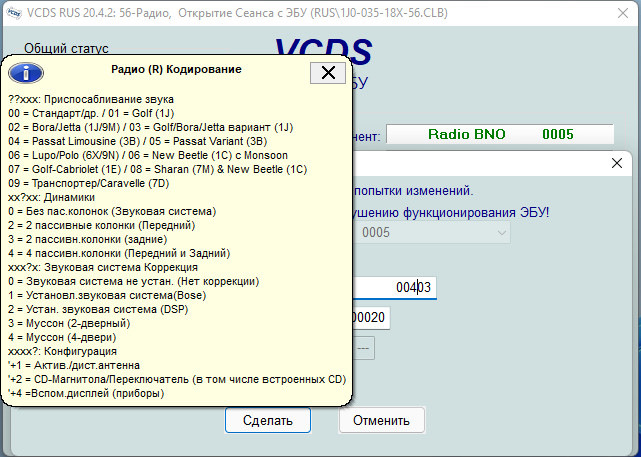
Task: Click 'xxx?x: Звуковая система Коррекция' heading
Action: pos(103,267)
